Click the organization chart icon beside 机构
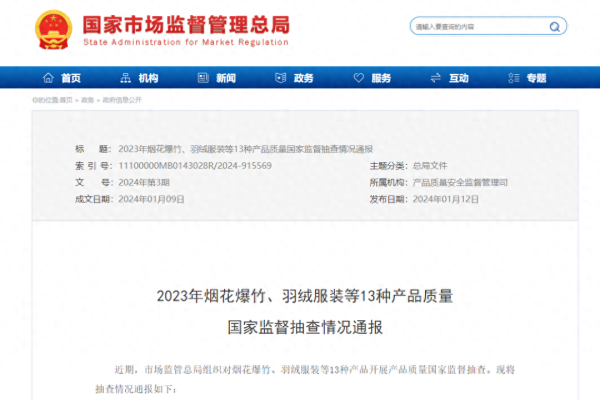This screenshot has height=400, width=600. point(126,78)
